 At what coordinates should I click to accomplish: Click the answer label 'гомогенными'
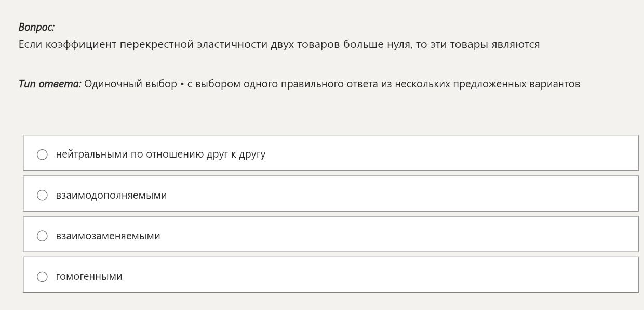(x=89, y=276)
